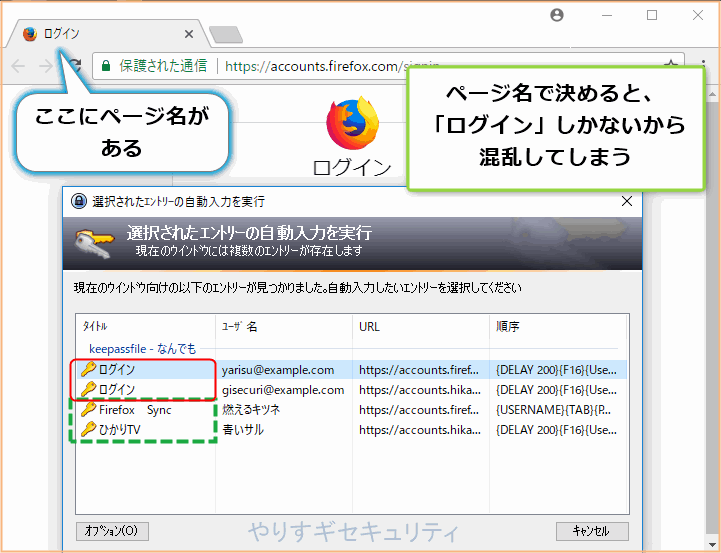
Task: Select the ログイン entry for gisecuri@example.com
Action: tap(351, 390)
